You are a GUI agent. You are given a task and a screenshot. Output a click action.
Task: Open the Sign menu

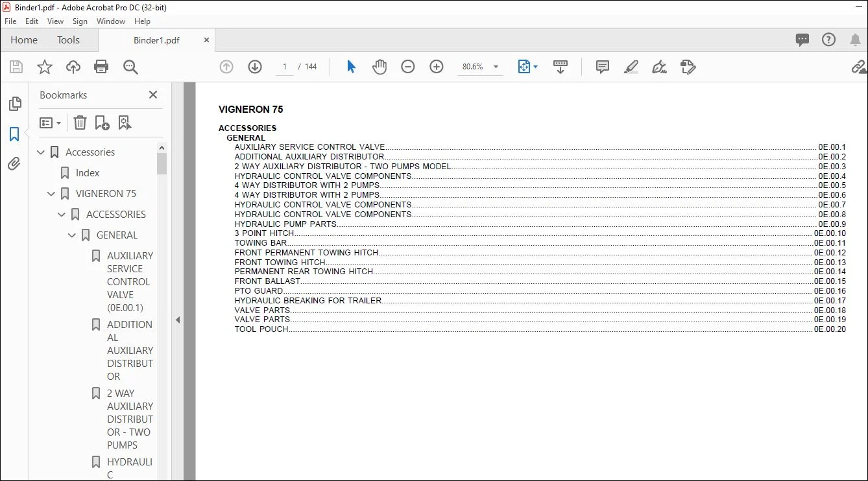tap(80, 21)
